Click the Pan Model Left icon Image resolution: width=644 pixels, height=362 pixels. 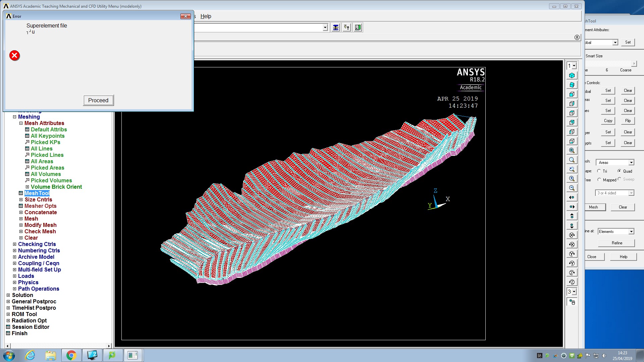(x=572, y=197)
